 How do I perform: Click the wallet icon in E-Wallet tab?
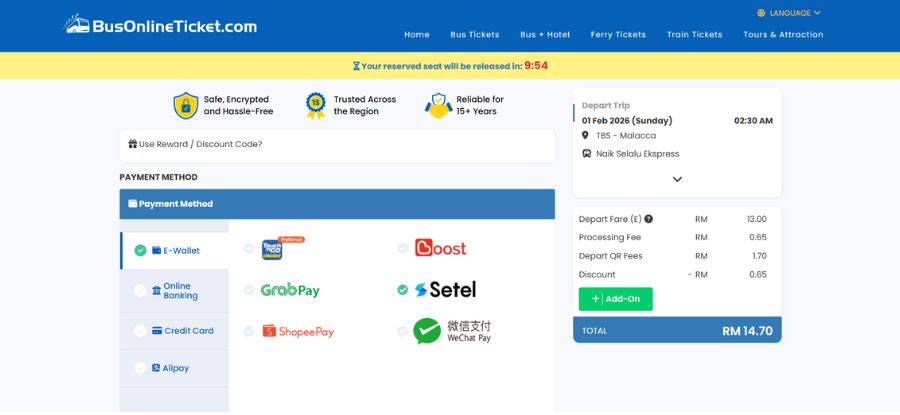(x=156, y=250)
